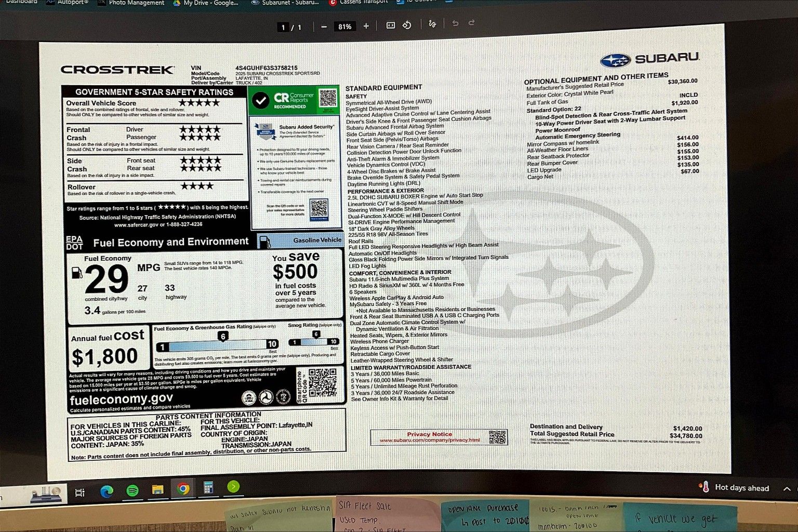Click the VIN number 4S4GUHF63S3758215

click(267, 68)
